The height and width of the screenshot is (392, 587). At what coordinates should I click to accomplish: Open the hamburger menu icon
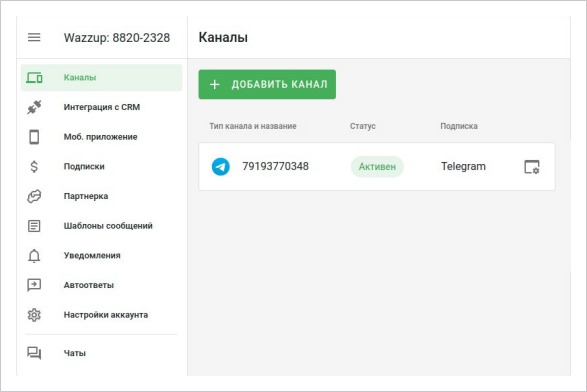[x=34, y=37]
